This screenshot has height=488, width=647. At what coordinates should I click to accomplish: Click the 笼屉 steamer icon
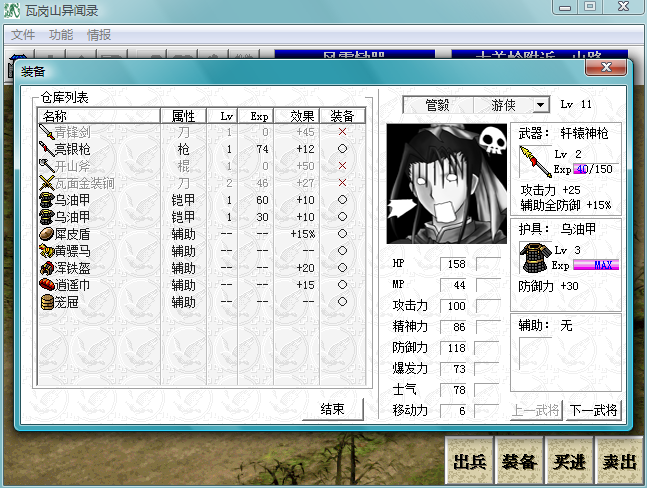pyautogui.click(x=47, y=302)
